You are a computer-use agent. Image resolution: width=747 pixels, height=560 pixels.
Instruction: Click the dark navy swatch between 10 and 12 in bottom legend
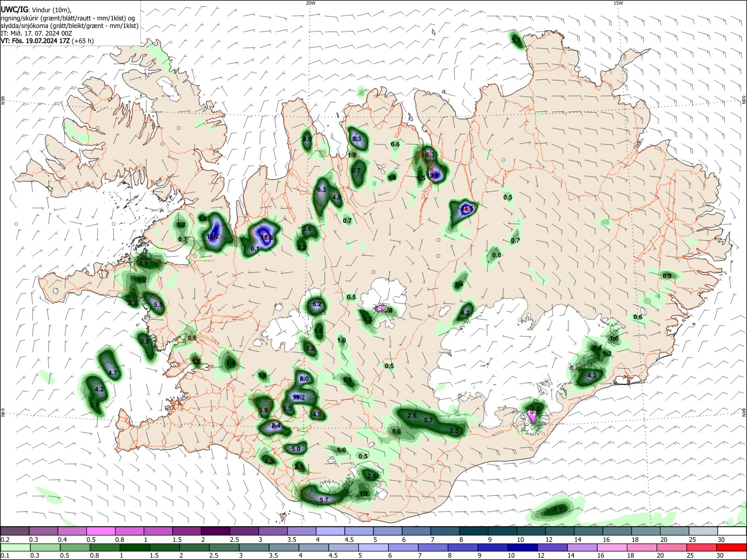tap(521, 547)
